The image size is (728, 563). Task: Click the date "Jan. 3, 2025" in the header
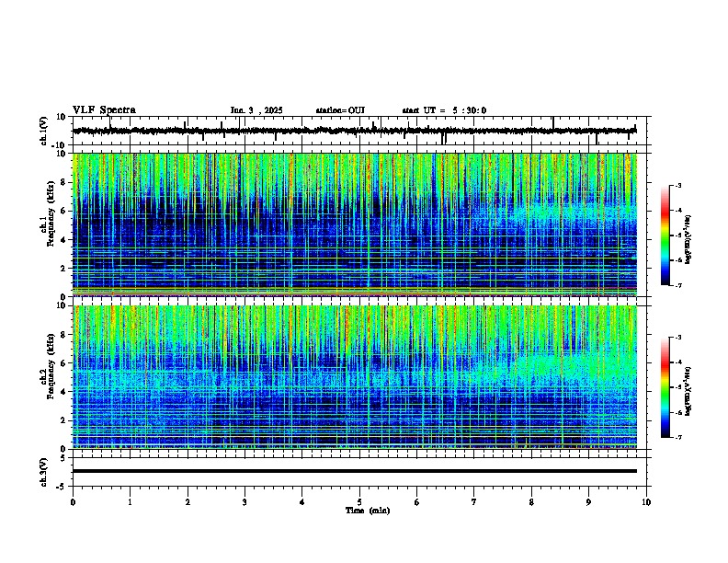256,110
